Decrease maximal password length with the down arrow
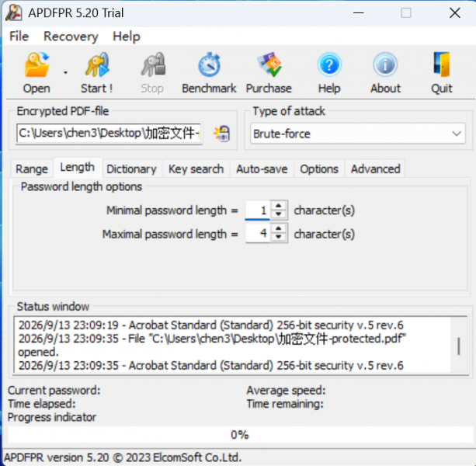This screenshot has height=466, width=476. pyautogui.click(x=278, y=238)
